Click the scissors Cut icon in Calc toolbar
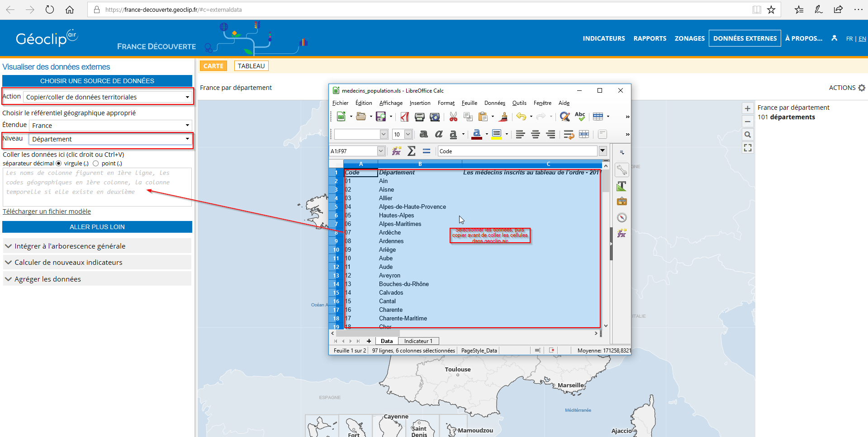 coord(453,117)
